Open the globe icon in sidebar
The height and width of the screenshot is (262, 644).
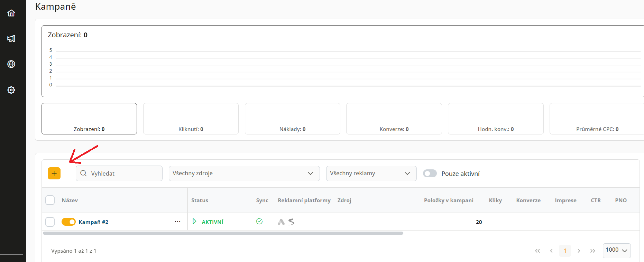point(11,64)
